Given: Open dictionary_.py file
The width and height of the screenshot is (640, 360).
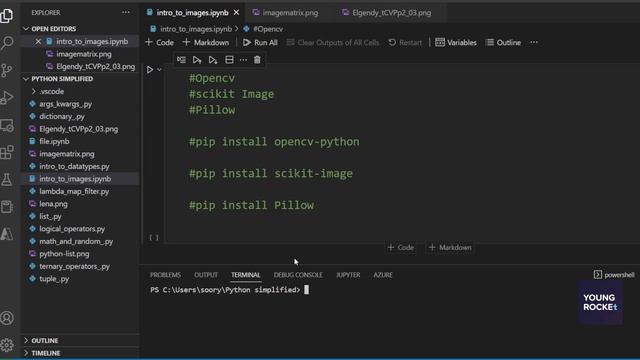Looking at the screenshot, I should [x=62, y=116].
